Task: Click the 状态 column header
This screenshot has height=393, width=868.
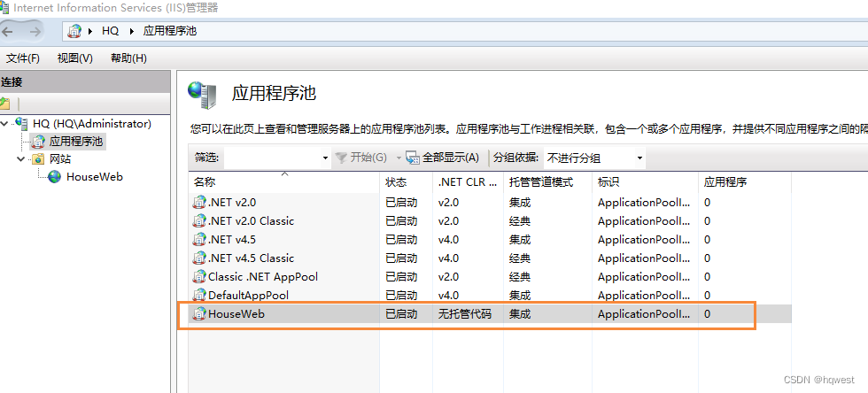Action: pyautogui.click(x=406, y=182)
